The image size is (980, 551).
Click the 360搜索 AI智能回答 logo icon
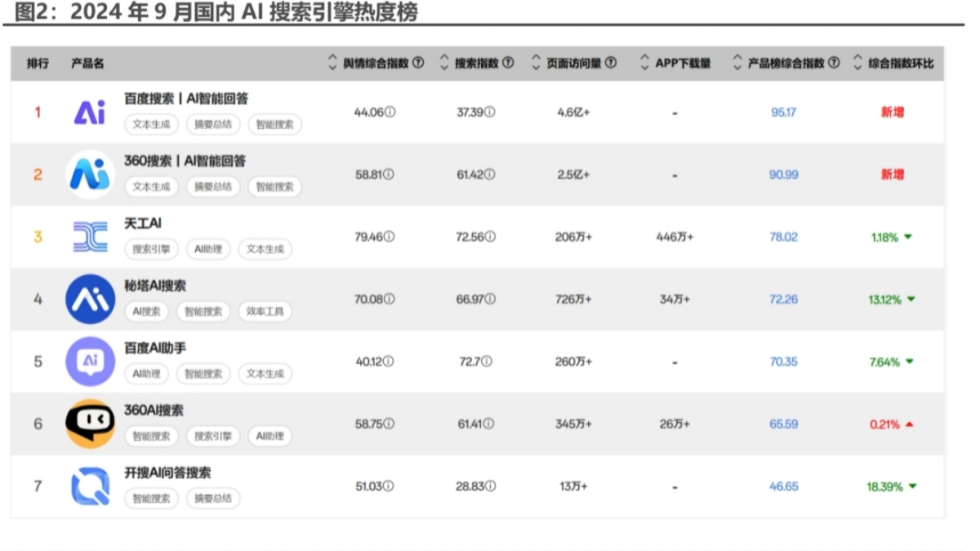pos(90,174)
